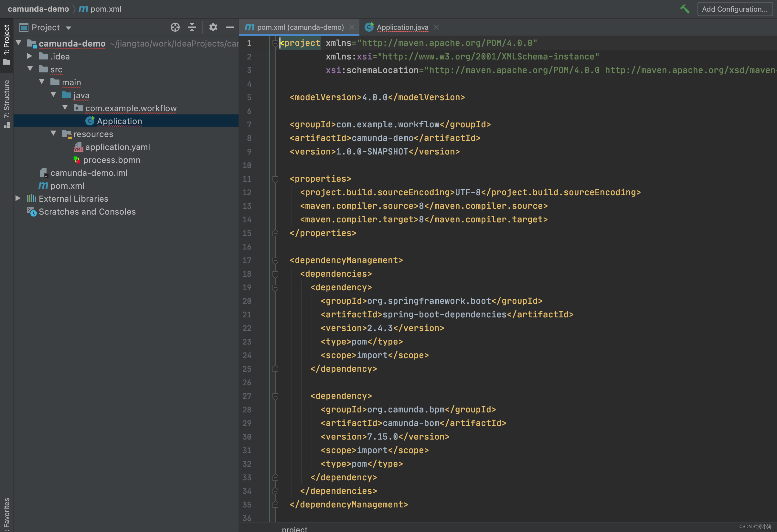This screenshot has width=777, height=532.
Task: Click line number 22 in the gutter
Action: 247,328
